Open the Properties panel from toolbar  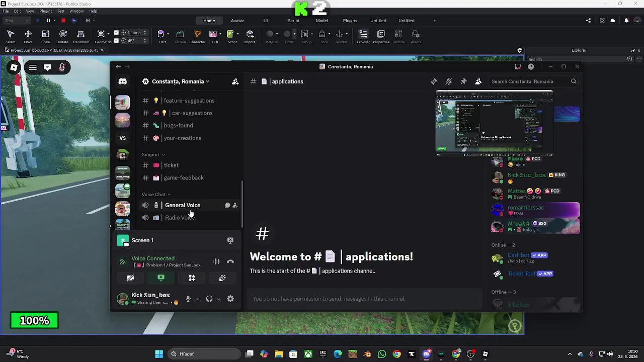pos(381,36)
